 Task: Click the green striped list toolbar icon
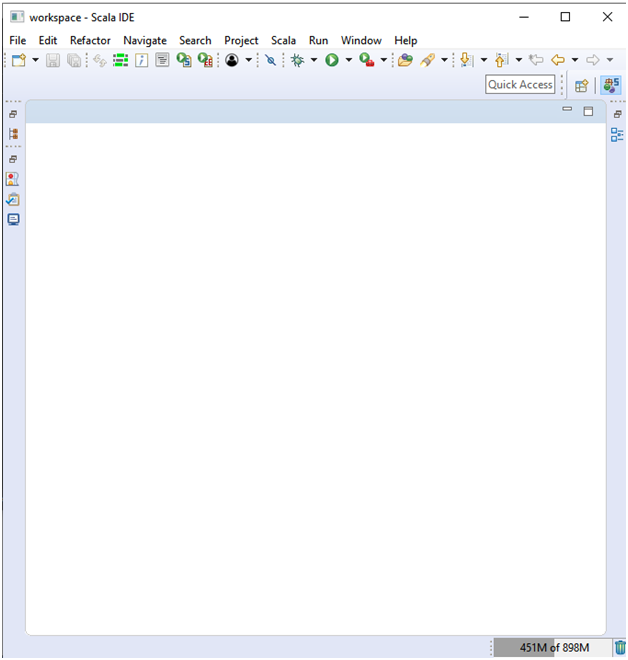point(120,60)
